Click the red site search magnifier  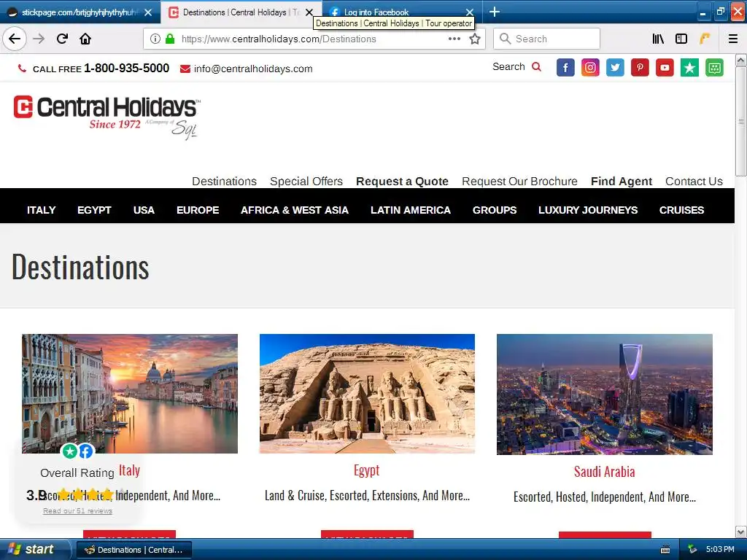coord(536,66)
